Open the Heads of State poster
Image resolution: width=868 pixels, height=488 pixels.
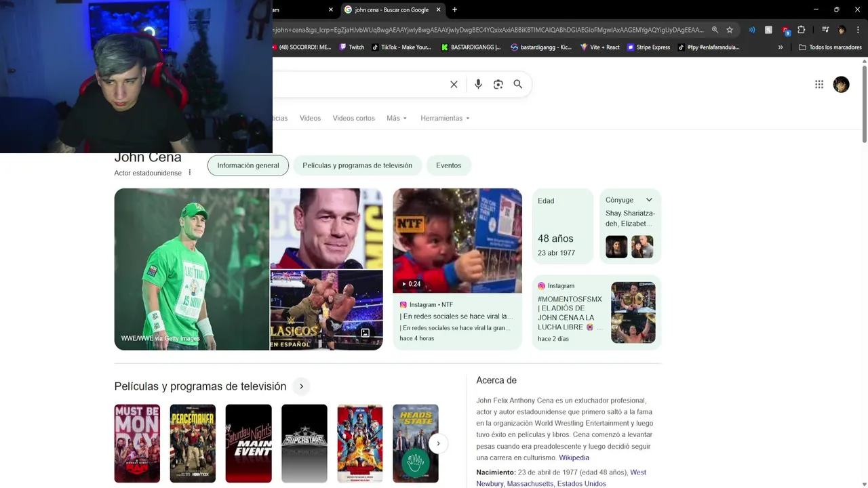tap(416, 443)
